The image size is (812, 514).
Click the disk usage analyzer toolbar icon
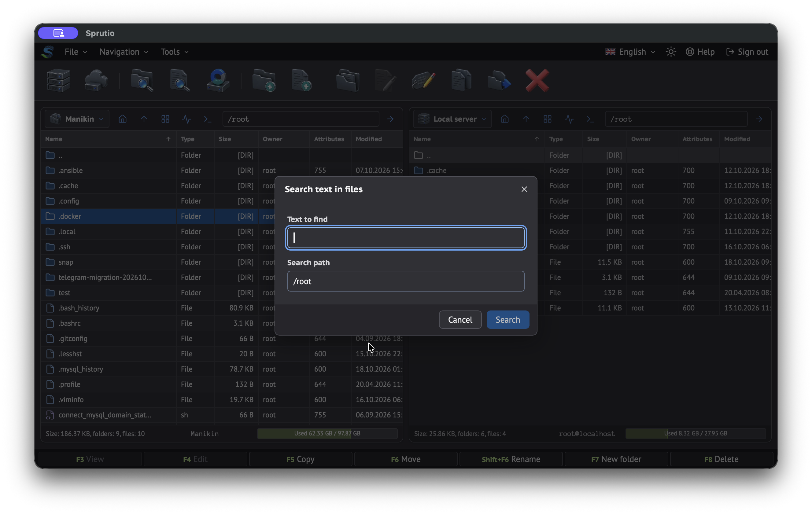tap(218, 80)
